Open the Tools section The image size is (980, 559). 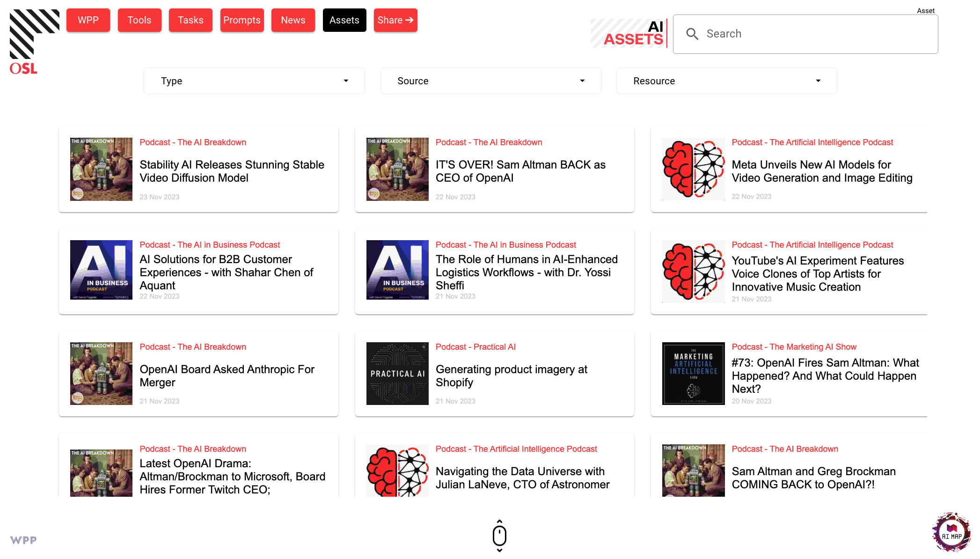point(139,20)
